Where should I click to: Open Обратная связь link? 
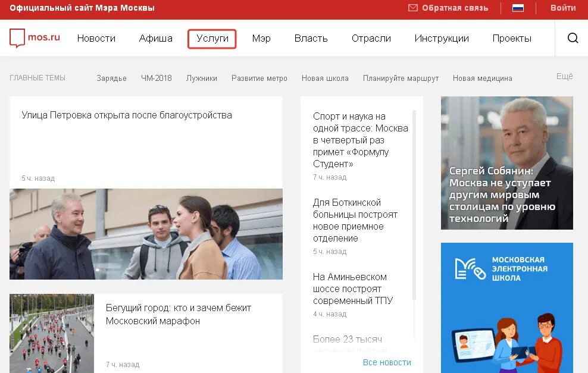point(455,8)
